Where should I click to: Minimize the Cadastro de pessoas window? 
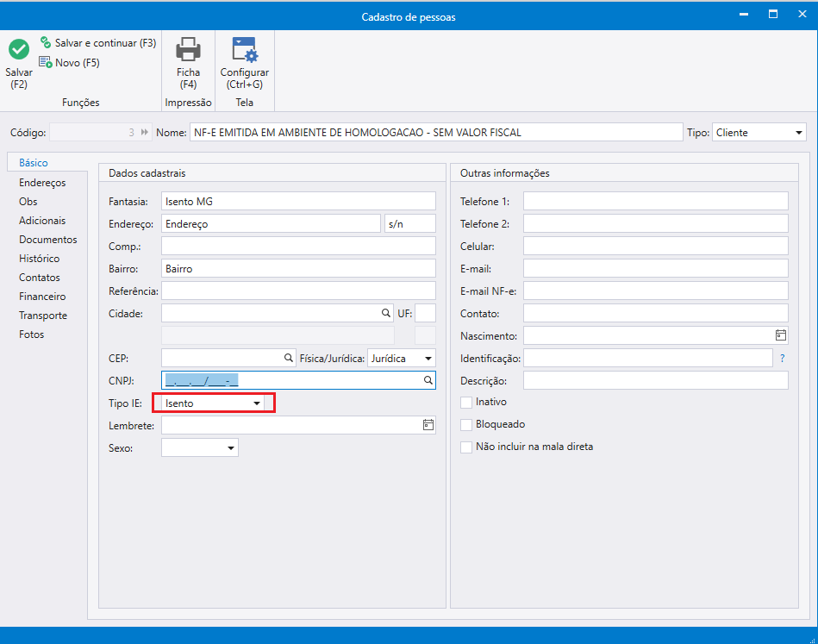744,15
